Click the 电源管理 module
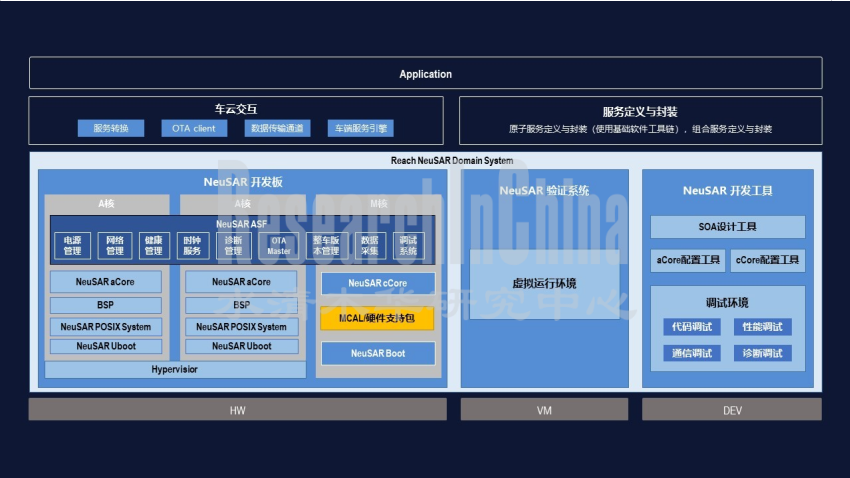 pos(73,246)
